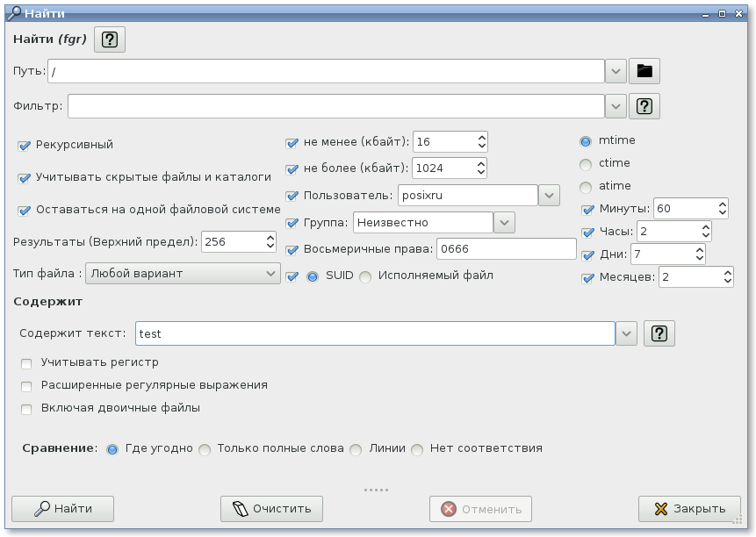Screen dimensions: 756x537
Task: Click the magnifier icon in the title bar
Action: (x=14, y=13)
